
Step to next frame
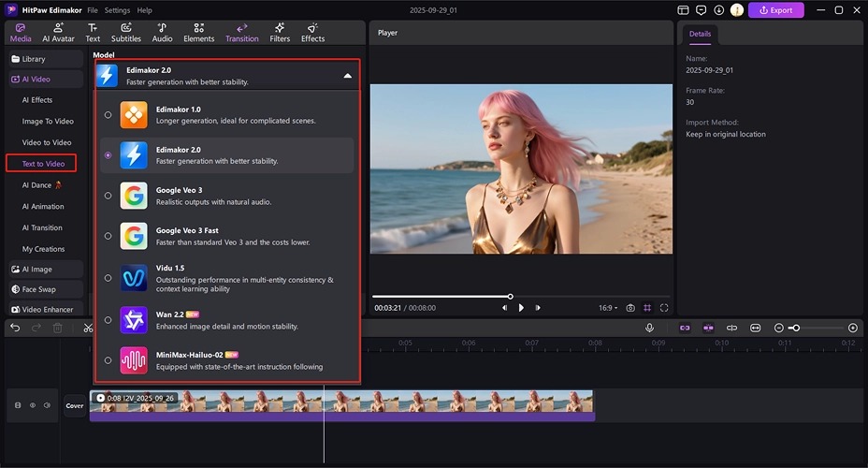[x=538, y=308]
